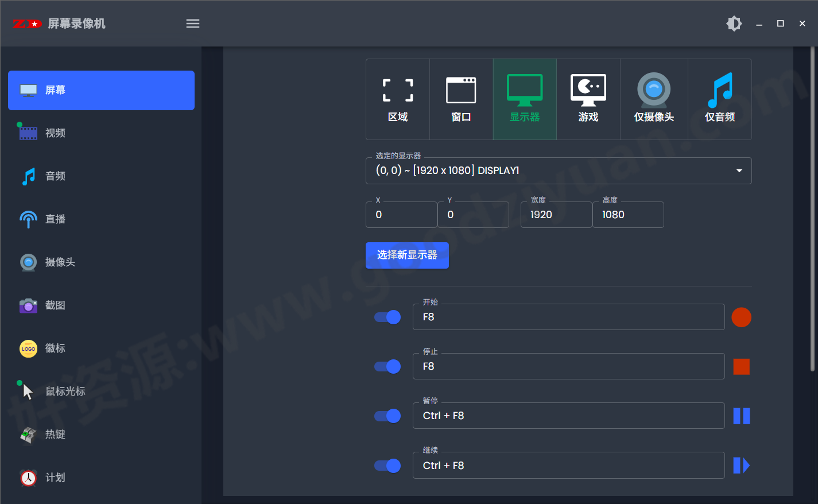Click the 宽度 width input showing 1920
The width and height of the screenshot is (818, 504).
click(556, 214)
